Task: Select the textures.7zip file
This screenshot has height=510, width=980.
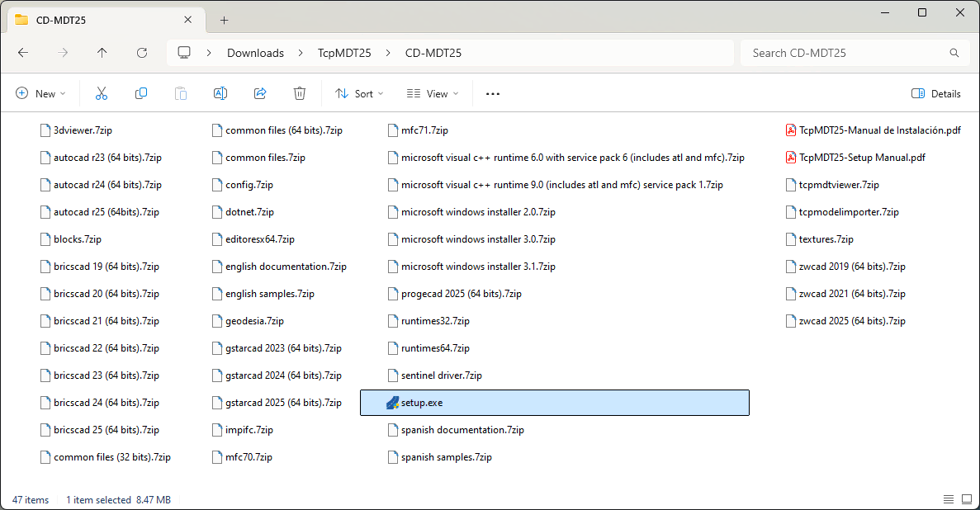Action: (819, 239)
